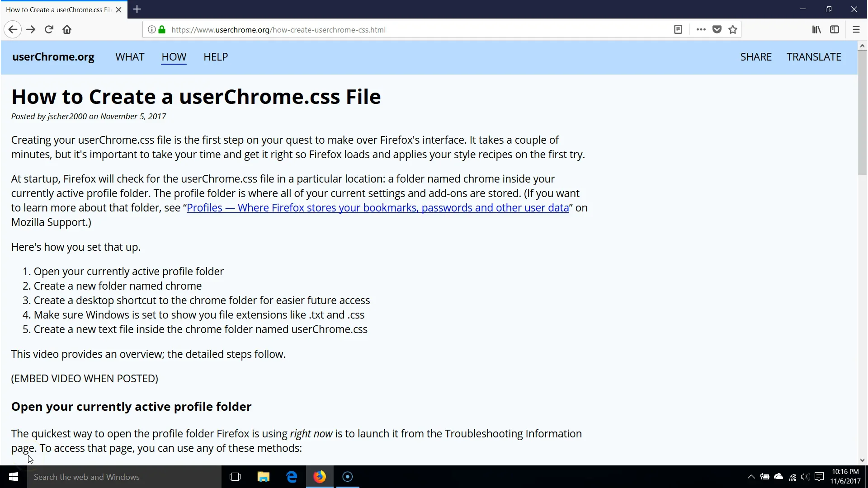Click inside the URL address field

[407, 30]
